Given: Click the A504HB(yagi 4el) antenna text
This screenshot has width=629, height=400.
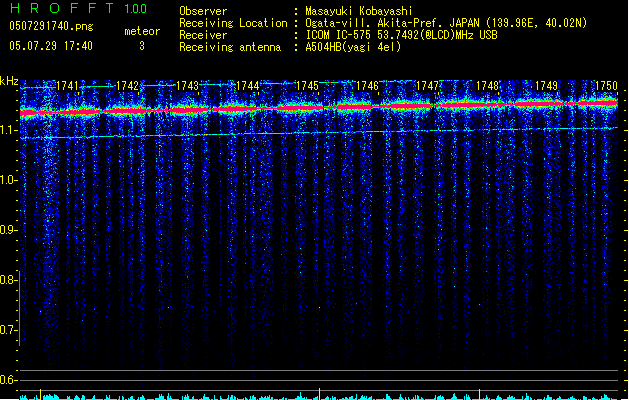Looking at the screenshot, I should pos(353,47).
